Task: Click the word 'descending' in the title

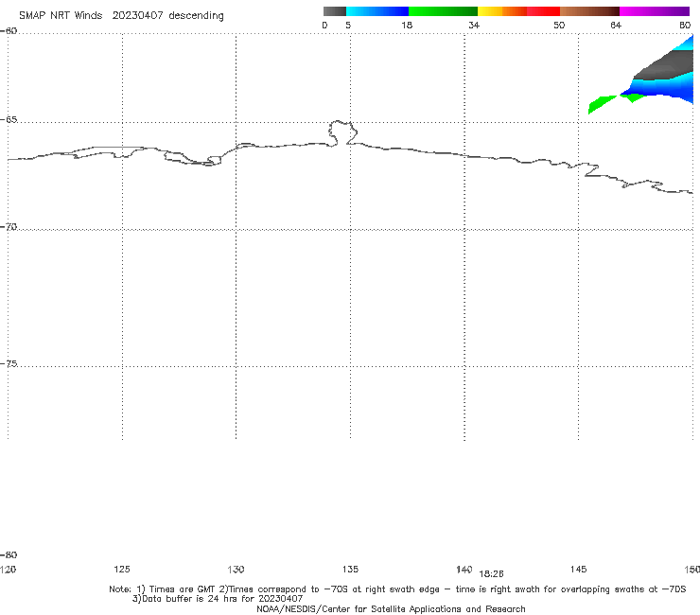Action: coord(196,16)
